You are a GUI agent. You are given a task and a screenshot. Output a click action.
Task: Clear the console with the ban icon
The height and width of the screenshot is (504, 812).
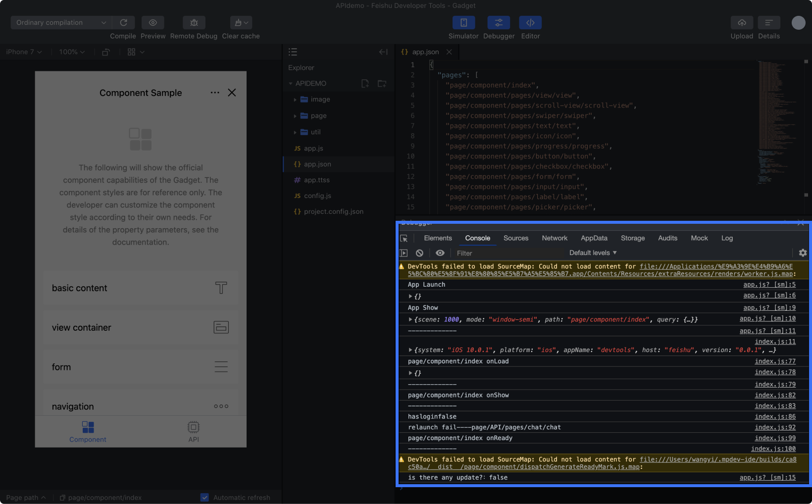click(419, 253)
